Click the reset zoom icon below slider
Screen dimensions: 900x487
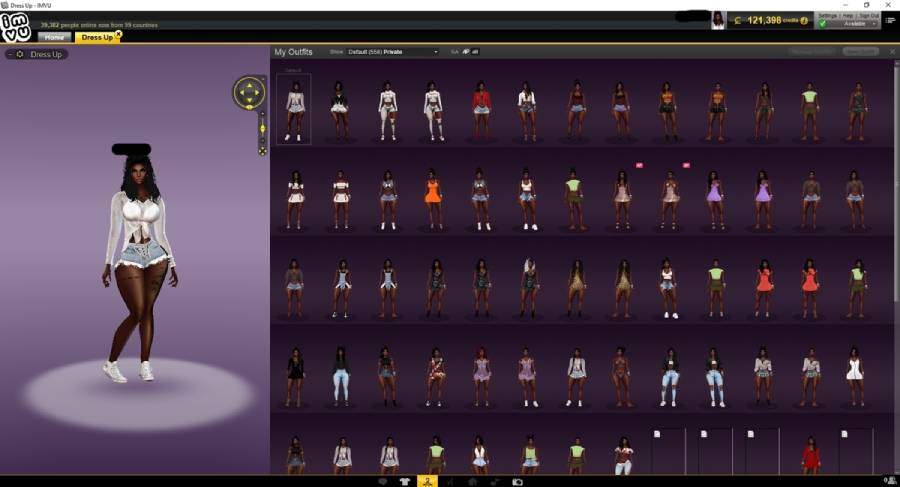click(x=262, y=151)
